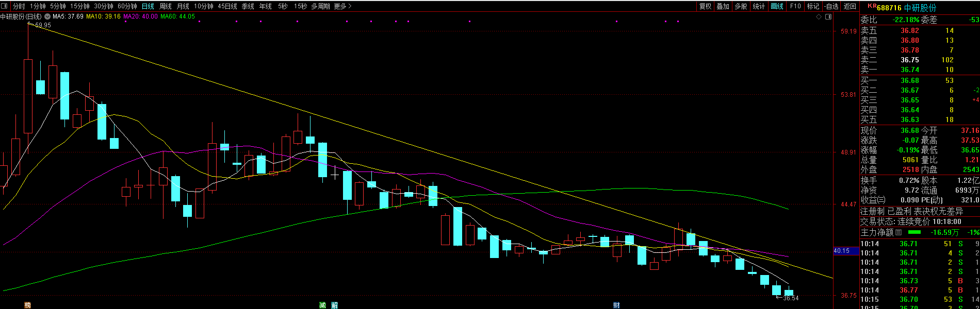Open the 多股 multi-stock view

point(741,6)
